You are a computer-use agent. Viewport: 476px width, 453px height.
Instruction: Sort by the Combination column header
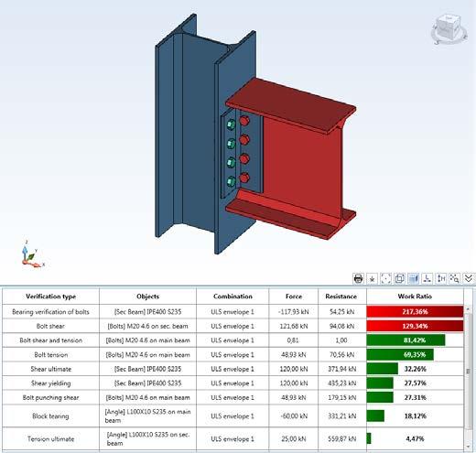click(x=233, y=297)
